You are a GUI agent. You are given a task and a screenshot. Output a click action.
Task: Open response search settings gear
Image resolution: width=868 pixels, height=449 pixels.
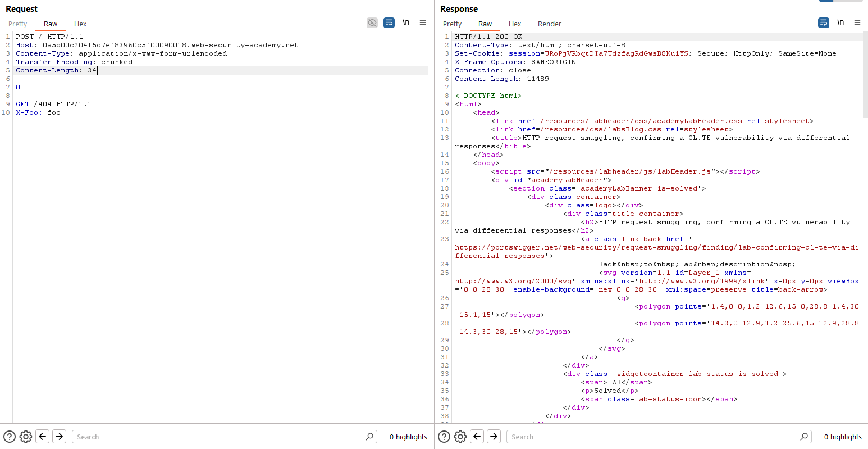point(460,437)
